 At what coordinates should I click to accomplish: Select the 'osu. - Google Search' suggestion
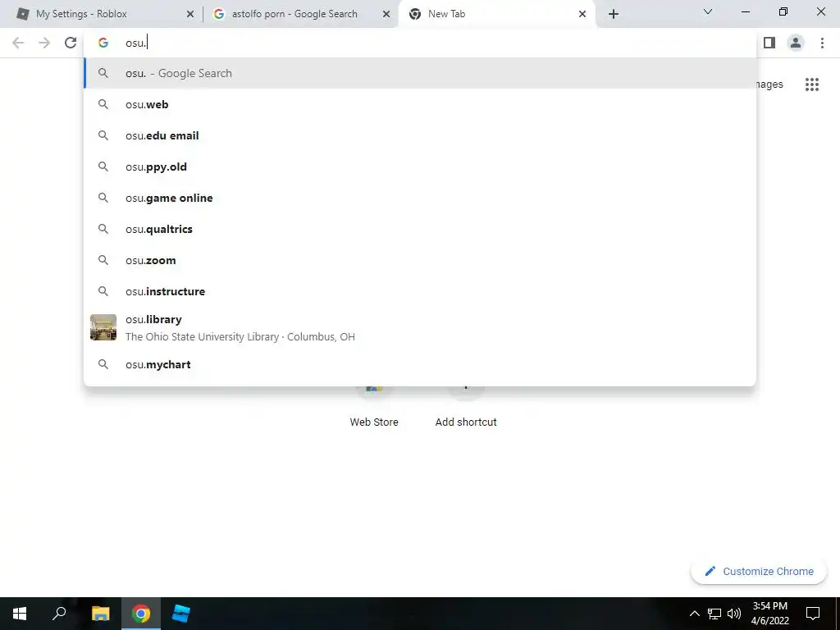point(420,73)
